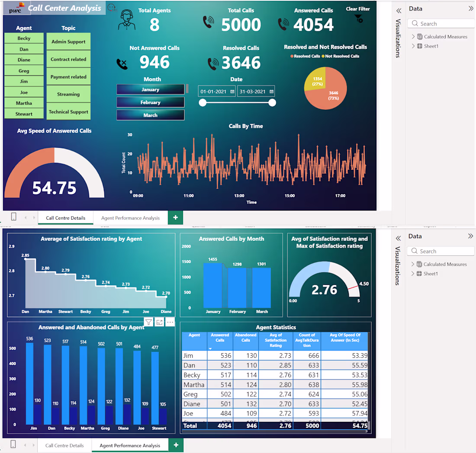This screenshot has width=476, height=453.
Task: Click the phone icon beside Answered Calls 4054
Action: pos(283,24)
